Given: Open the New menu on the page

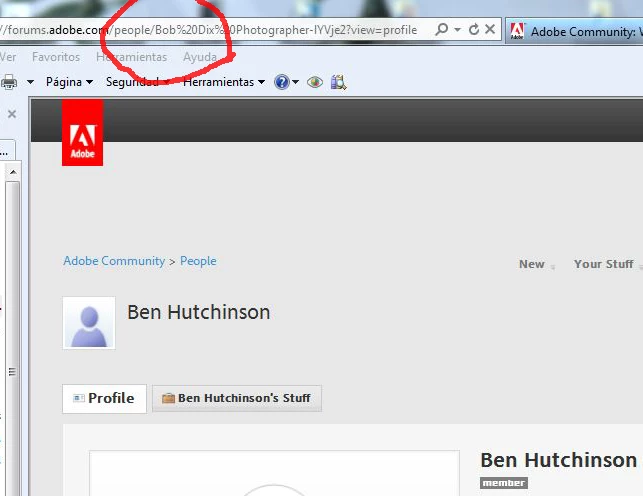Looking at the screenshot, I should click(537, 264).
